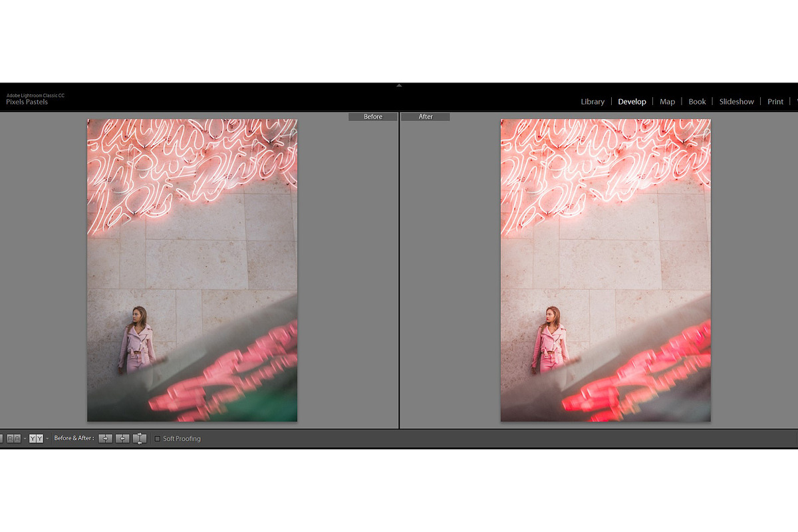Click the After label
Screen dimensions: 798x532
click(x=426, y=117)
